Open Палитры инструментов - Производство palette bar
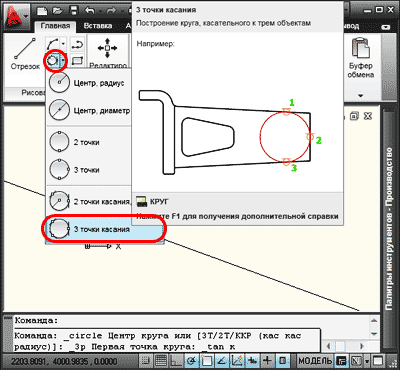The height and width of the screenshot is (370, 400). point(389,230)
